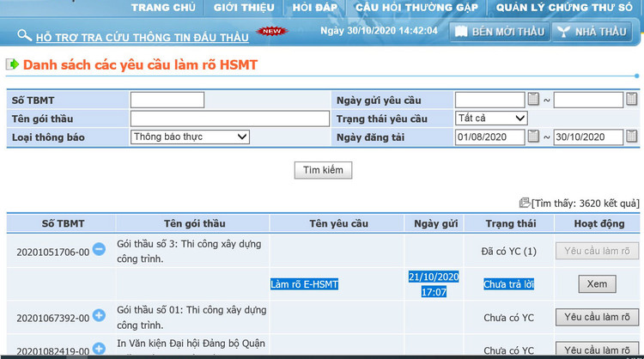Click the results export icon near Tìm thấy

(x=525, y=203)
